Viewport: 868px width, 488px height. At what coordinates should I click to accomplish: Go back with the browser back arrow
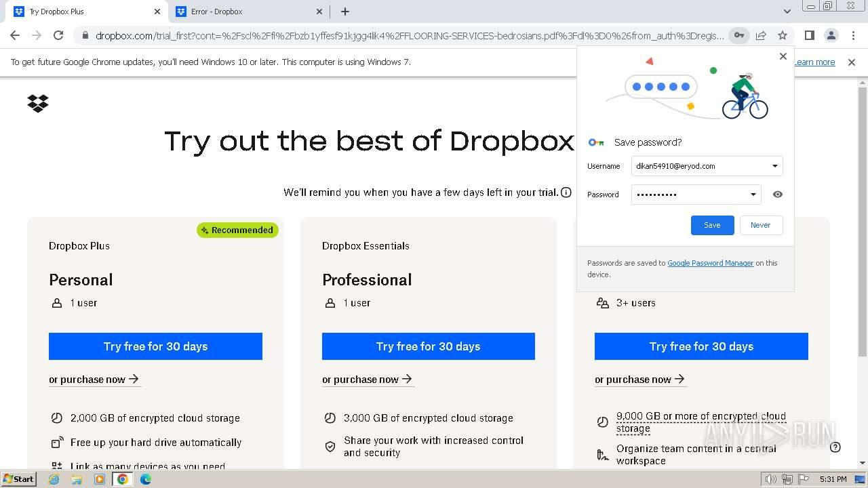(15, 35)
